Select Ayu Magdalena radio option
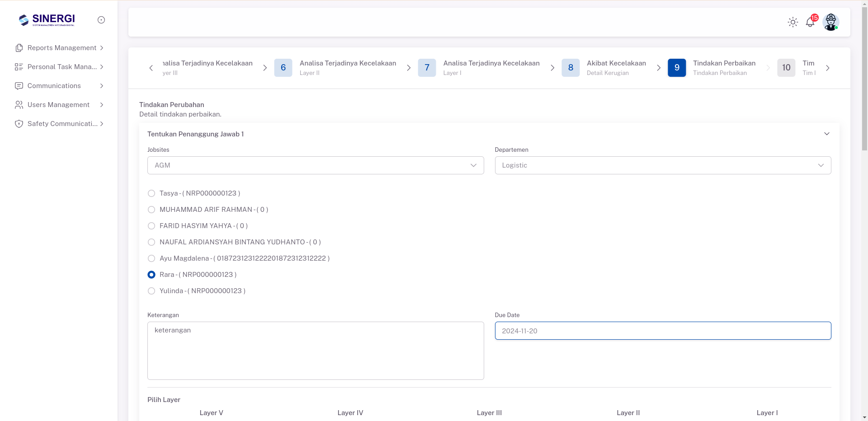The height and width of the screenshot is (421, 868). pos(151,258)
